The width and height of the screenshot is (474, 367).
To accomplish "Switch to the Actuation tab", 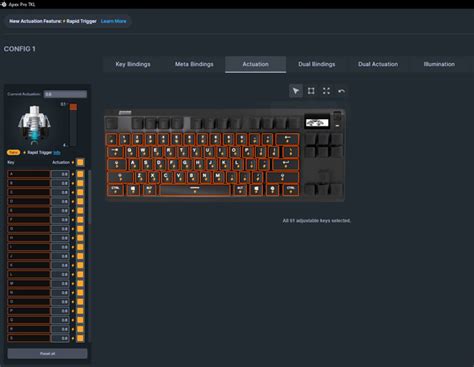I will click(x=256, y=64).
